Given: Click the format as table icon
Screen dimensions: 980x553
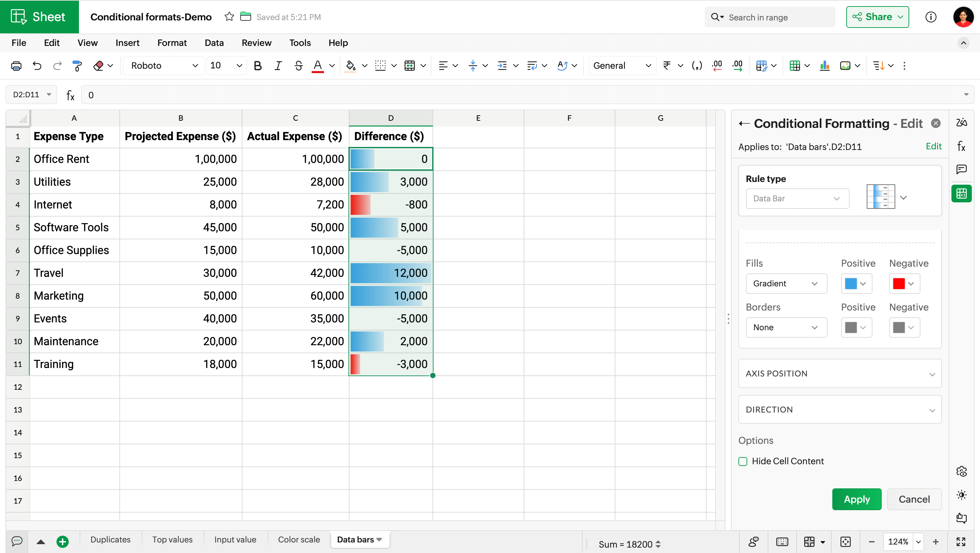Looking at the screenshot, I should [795, 66].
